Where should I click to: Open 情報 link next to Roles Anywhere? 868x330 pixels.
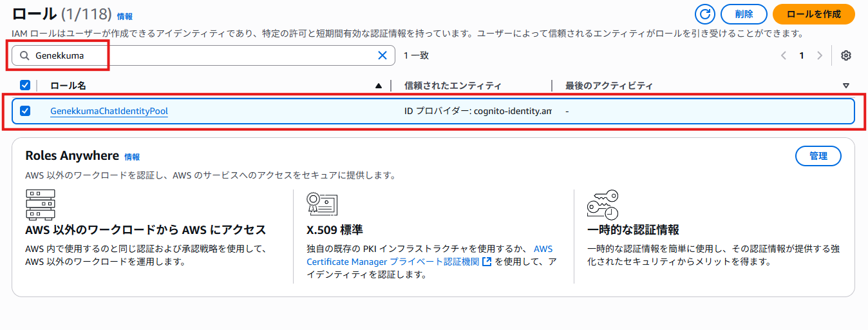point(132,157)
